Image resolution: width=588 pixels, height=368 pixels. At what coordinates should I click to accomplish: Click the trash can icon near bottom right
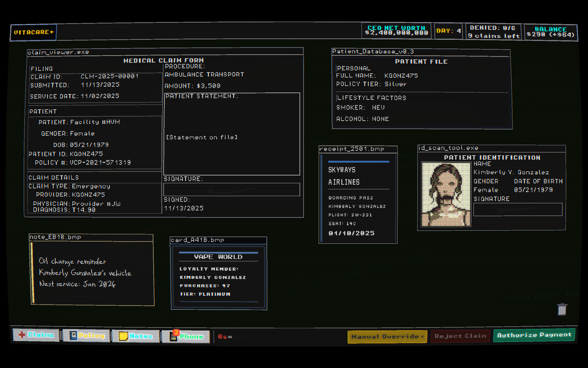point(562,309)
